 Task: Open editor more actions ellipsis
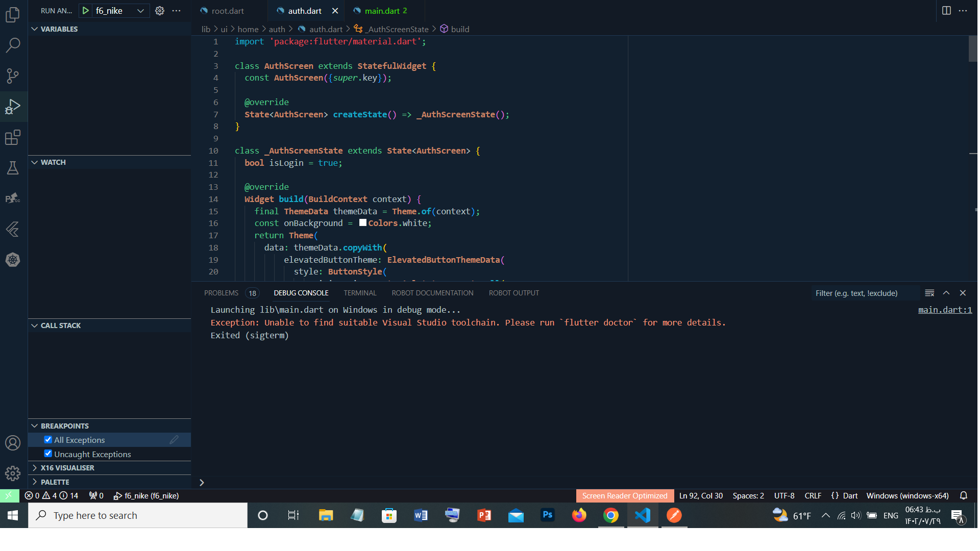tap(963, 11)
